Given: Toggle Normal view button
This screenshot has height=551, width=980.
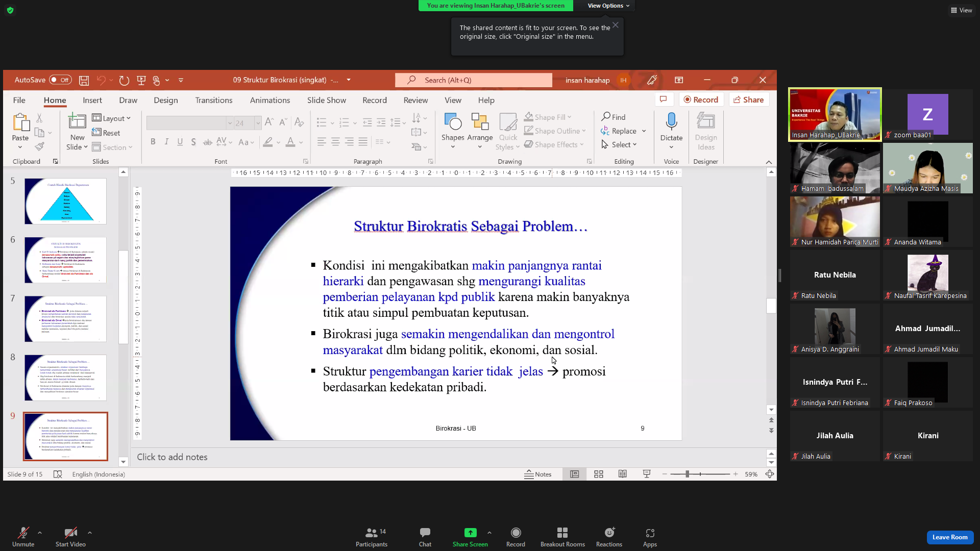Looking at the screenshot, I should point(574,474).
